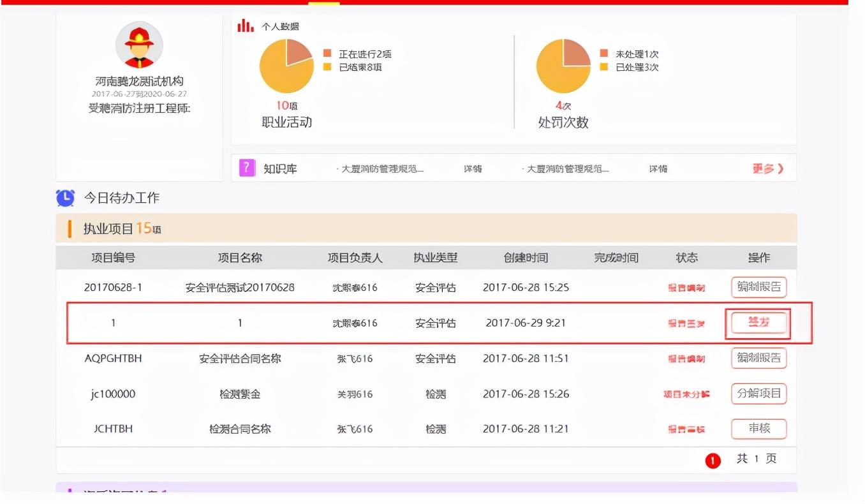Click project number AQPGHTBH
Image resolution: width=865 pixels, height=504 pixels.
click(113, 359)
